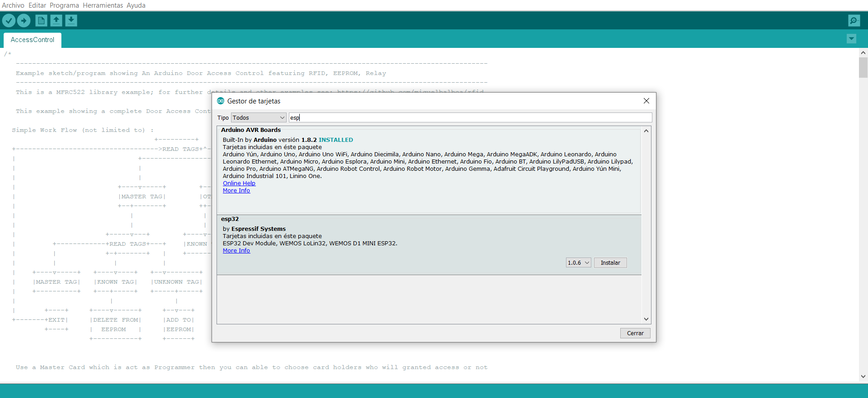Click the editor vertical scrollbar thumb

(863, 67)
